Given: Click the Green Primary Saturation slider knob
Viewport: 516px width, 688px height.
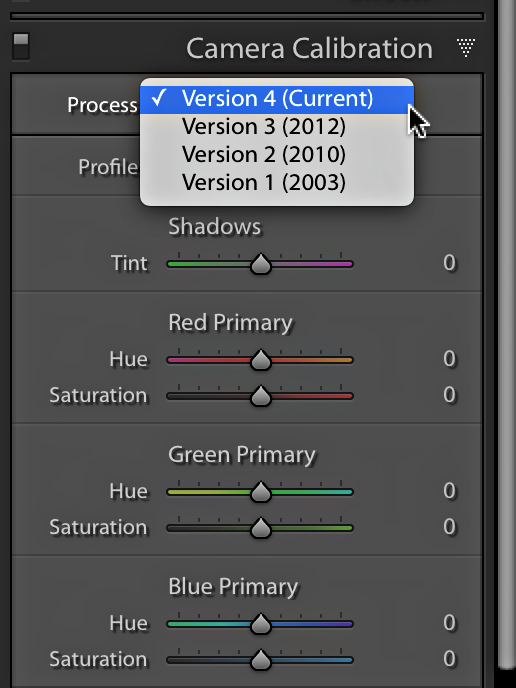Looking at the screenshot, I should (261, 528).
